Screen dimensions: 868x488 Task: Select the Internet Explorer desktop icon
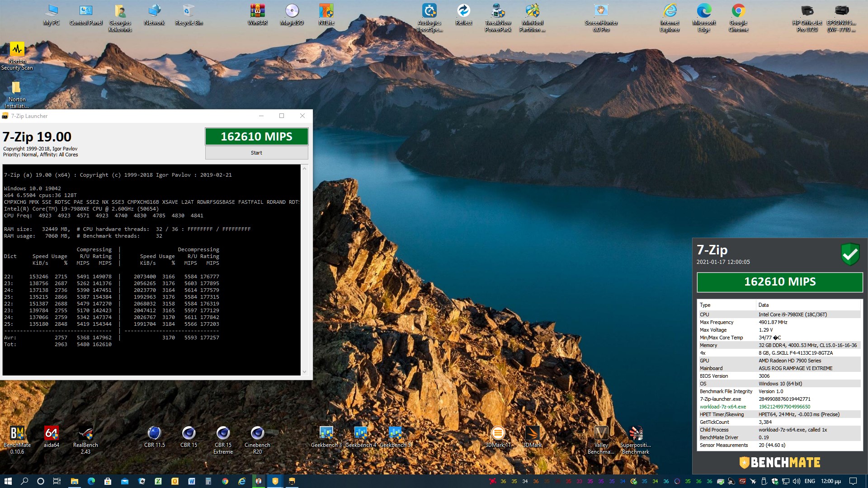(670, 18)
